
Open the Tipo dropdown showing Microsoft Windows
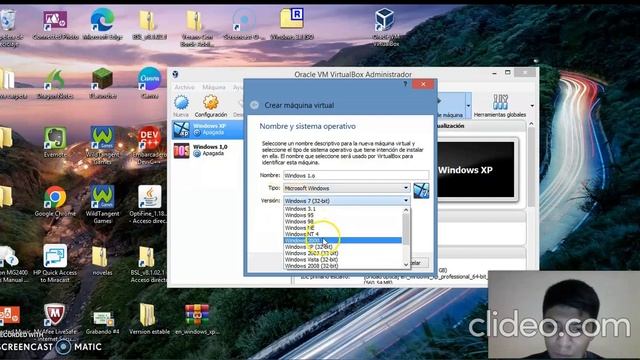point(346,188)
